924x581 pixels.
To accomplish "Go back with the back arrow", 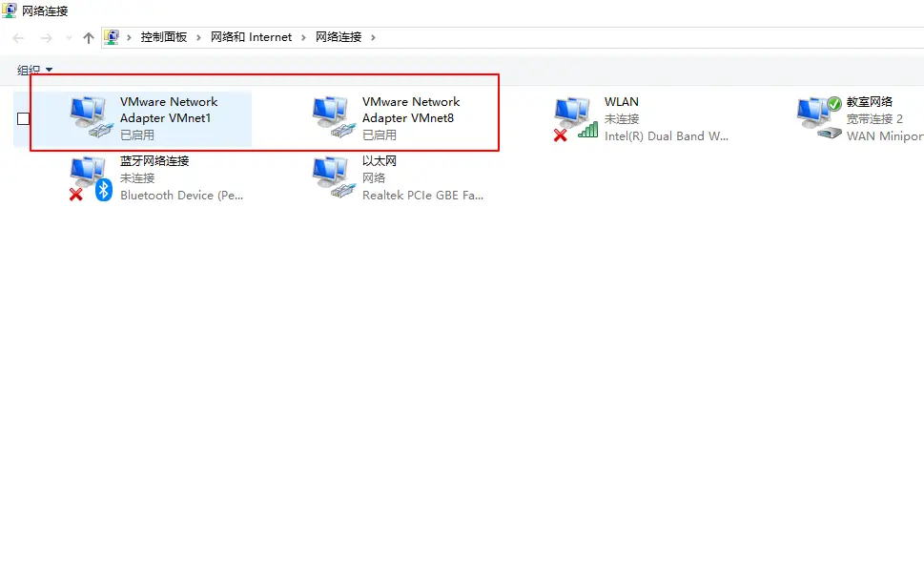I will tap(18, 38).
